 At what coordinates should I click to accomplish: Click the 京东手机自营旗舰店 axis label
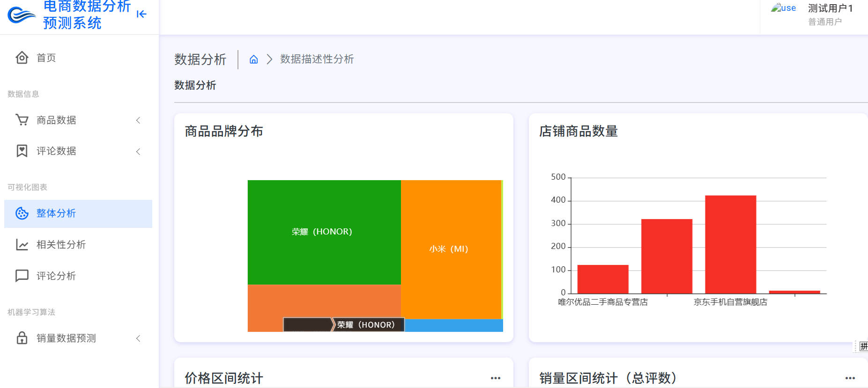tap(731, 302)
